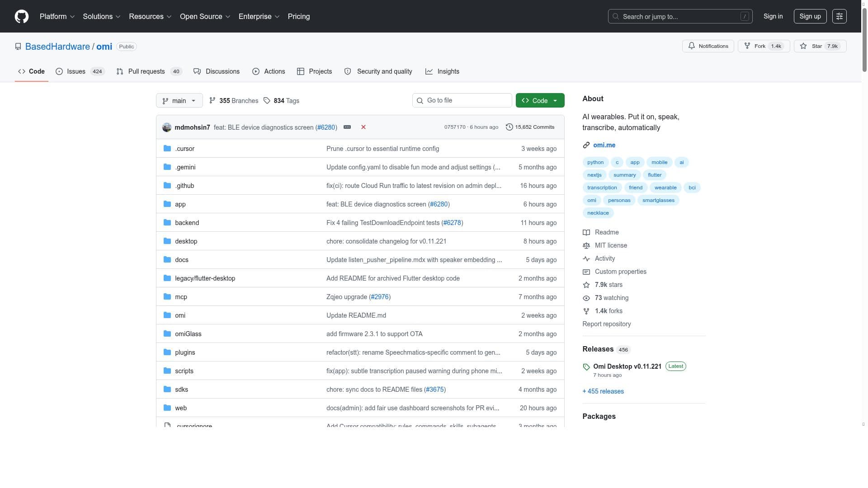This screenshot has width=868, height=488.
Task: Switch to the Projects tab
Action: click(314, 71)
